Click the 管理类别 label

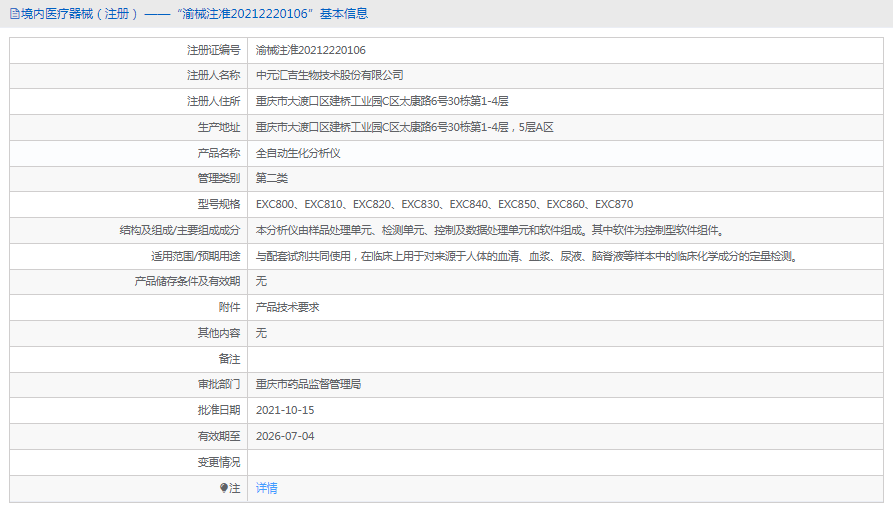tap(219, 178)
